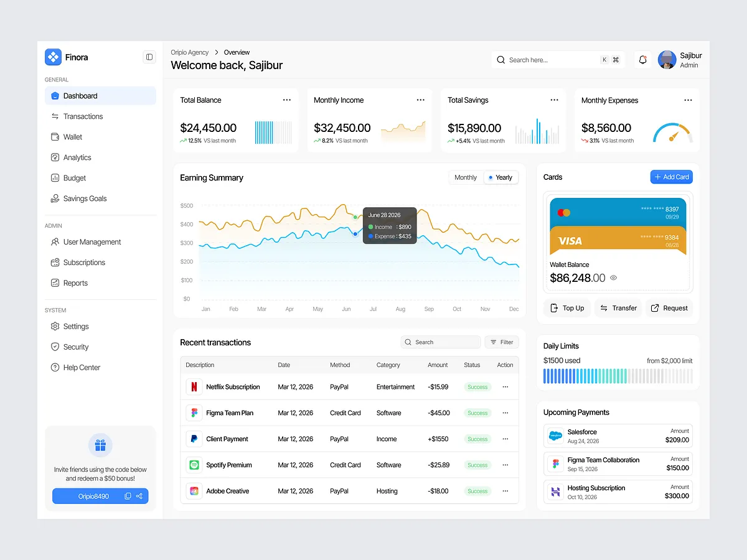Open action menu for Spotify Premium row
Viewport: 747px width, 560px height.
tap(505, 465)
